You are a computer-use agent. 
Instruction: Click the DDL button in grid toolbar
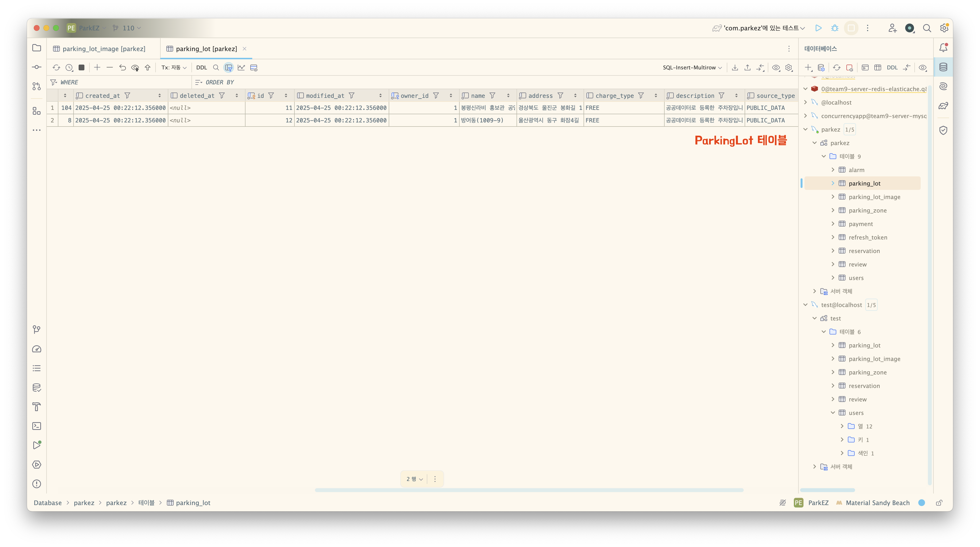[201, 68]
